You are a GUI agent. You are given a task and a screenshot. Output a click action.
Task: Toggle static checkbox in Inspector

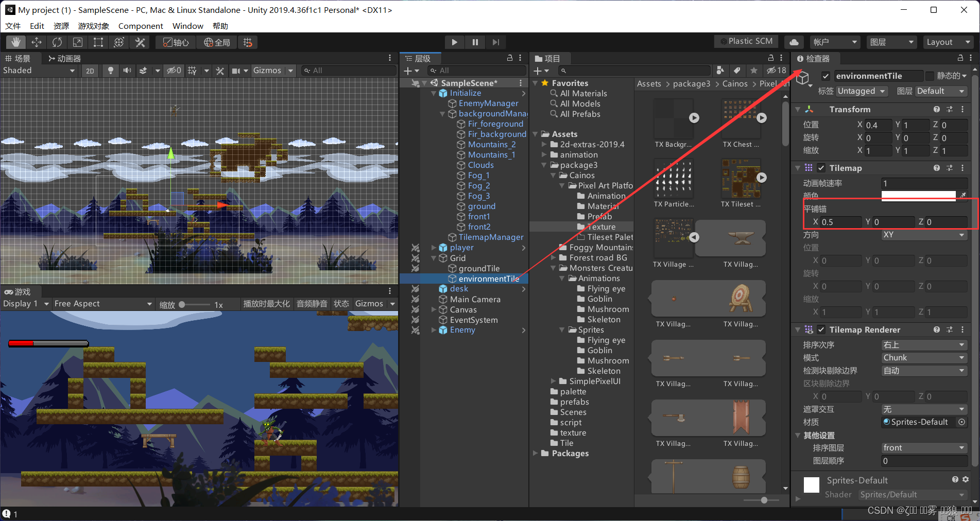tap(930, 76)
